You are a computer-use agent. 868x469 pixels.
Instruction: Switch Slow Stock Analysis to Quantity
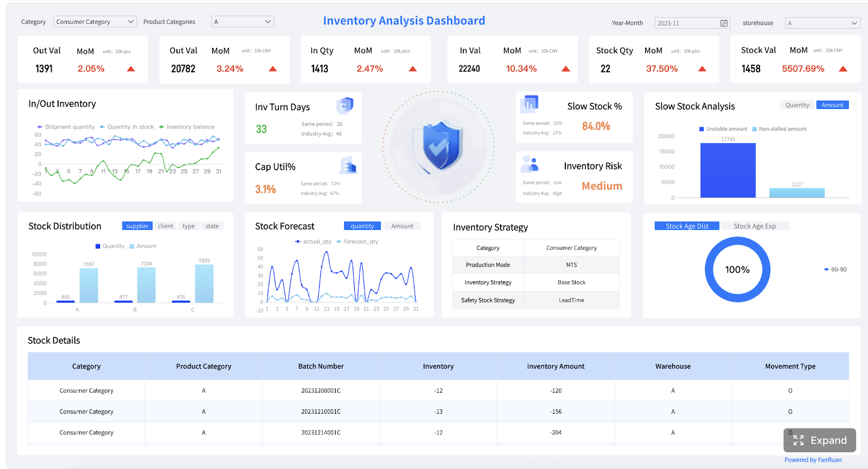[797, 105]
